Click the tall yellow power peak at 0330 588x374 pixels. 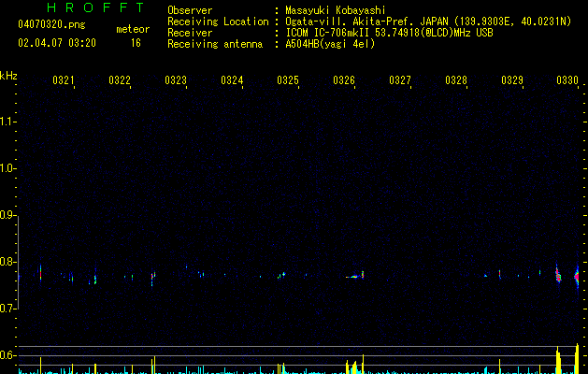pos(577,359)
